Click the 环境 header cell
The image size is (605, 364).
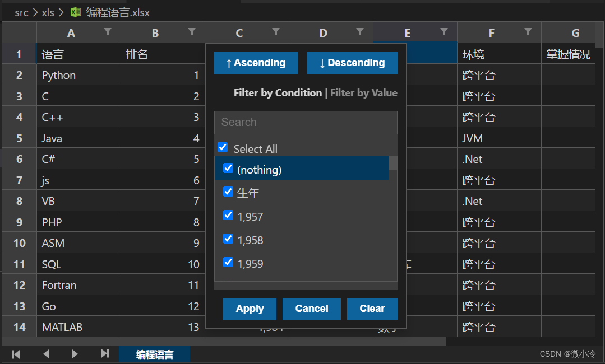click(x=499, y=54)
